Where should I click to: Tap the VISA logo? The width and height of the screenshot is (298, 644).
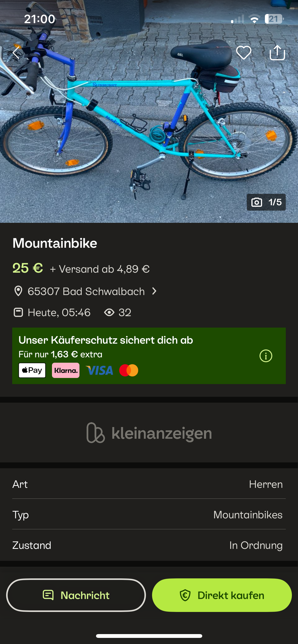point(99,371)
